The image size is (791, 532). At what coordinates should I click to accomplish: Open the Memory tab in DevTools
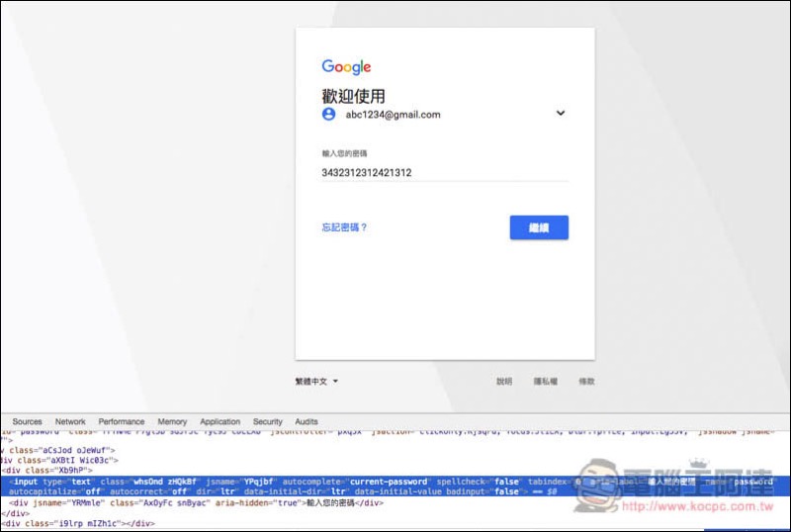[172, 421]
